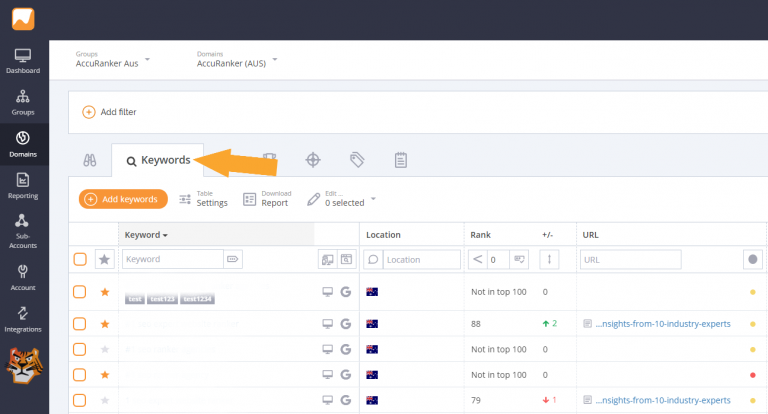768x414 pixels.
Task: Check the checkbox in the red-dot row
Action: point(79,375)
